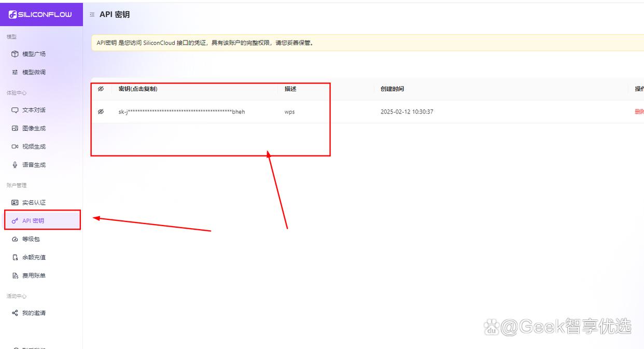Open 等级包 page

tap(41, 239)
